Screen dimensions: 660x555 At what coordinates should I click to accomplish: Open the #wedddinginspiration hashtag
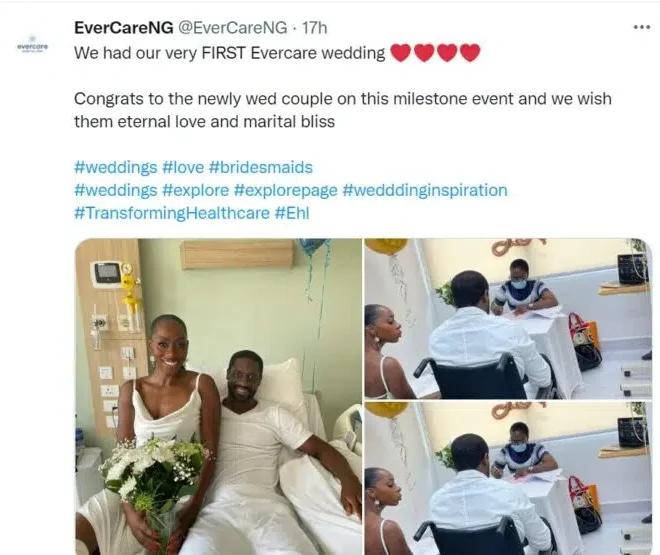pos(425,190)
